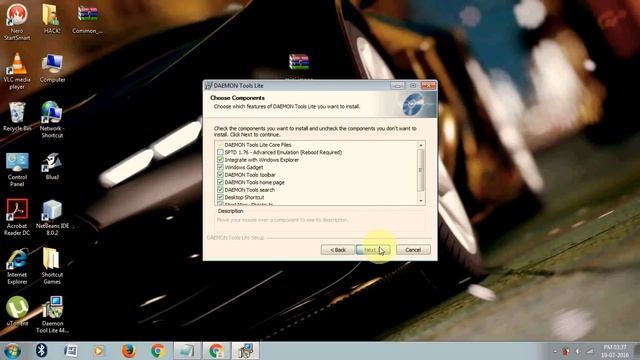Open the first Chrome taskbar icon
640x360 pixels.
(x=158, y=351)
